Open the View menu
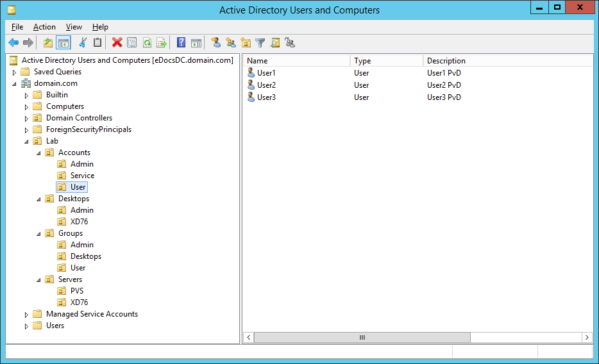 pyautogui.click(x=74, y=27)
